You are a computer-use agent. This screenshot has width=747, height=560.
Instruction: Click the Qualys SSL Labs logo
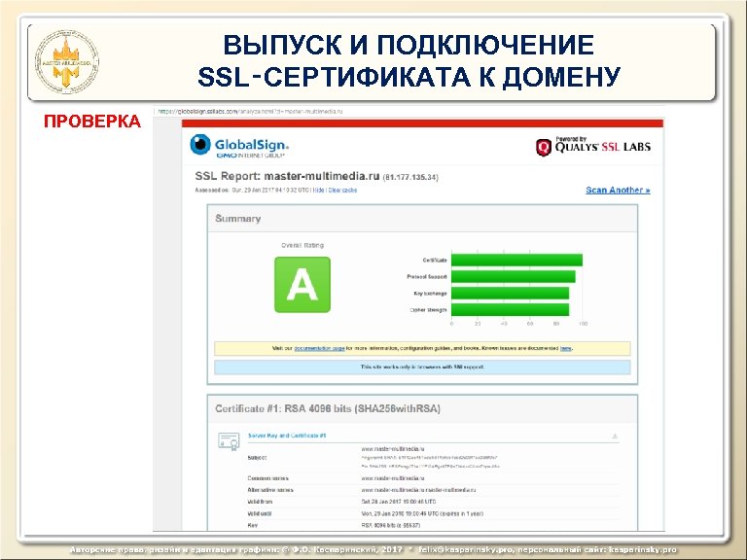point(593,146)
